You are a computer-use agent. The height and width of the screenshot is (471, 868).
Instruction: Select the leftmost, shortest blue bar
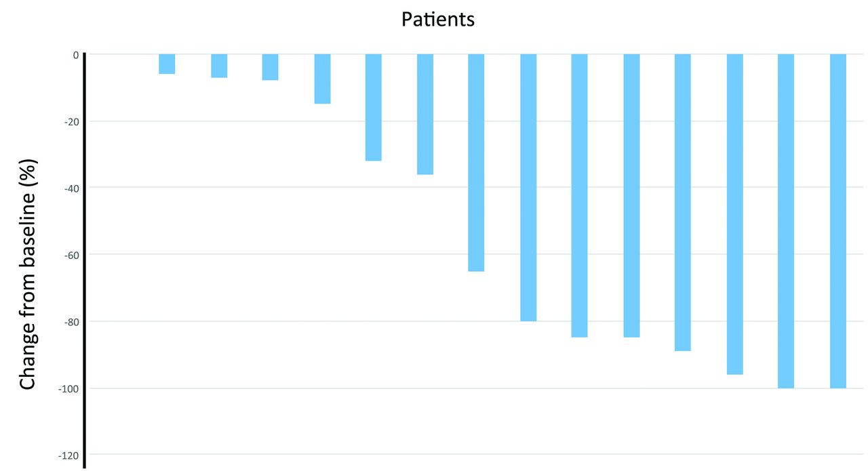(167, 64)
